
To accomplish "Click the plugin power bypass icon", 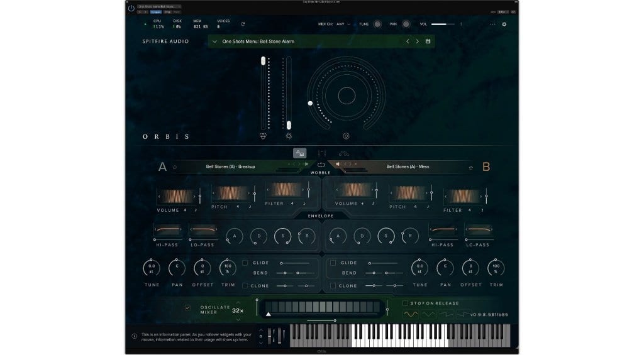I will click(x=131, y=8).
